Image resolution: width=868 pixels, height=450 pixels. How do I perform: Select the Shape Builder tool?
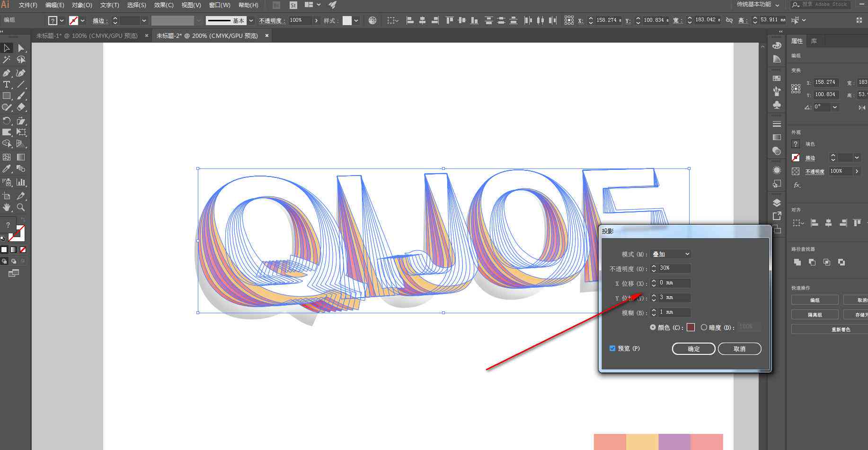click(x=7, y=143)
